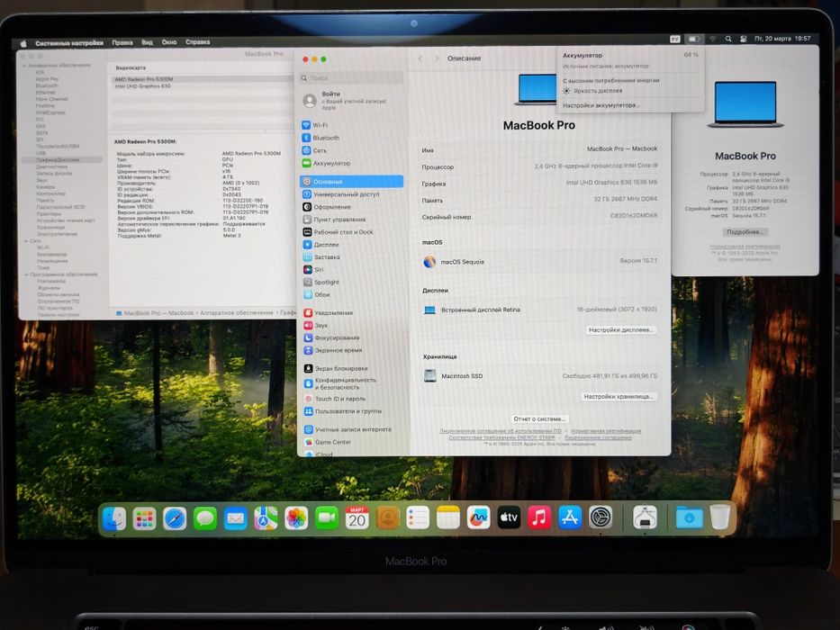
Task: Click the back arrow next to Описание
Action: (420, 58)
